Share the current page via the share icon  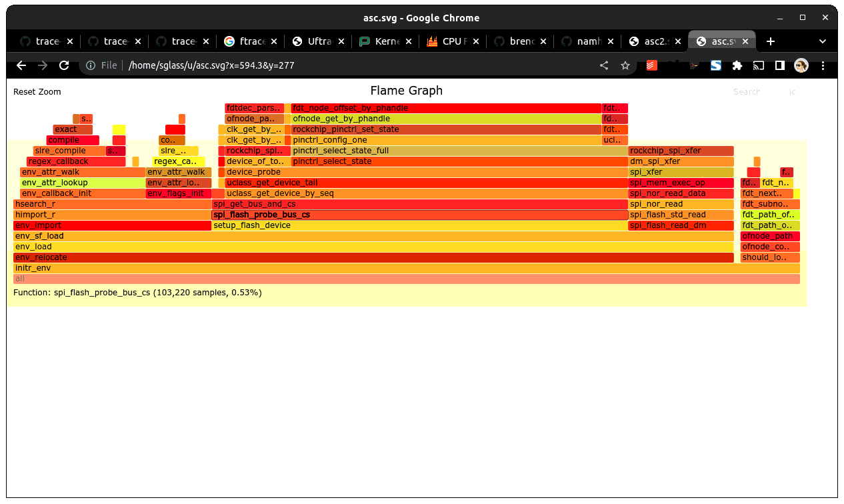click(x=604, y=65)
